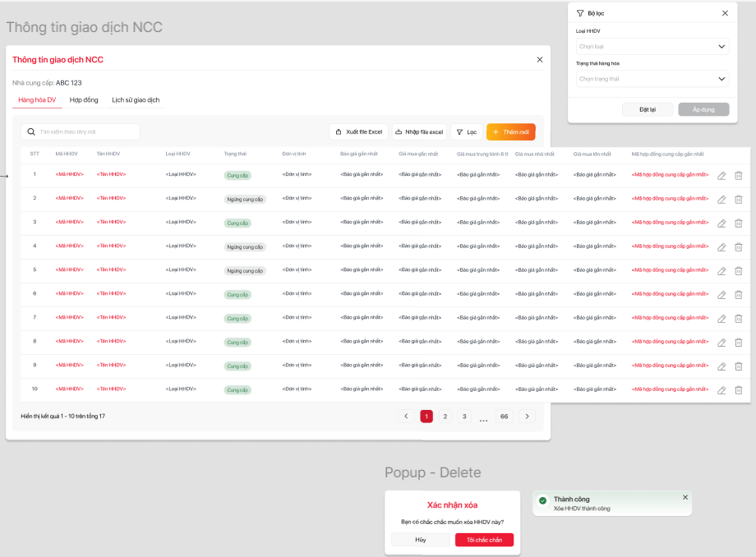Close the Thông tin giao dịch NCC dialog
This screenshot has height=557, width=756.
(540, 59)
